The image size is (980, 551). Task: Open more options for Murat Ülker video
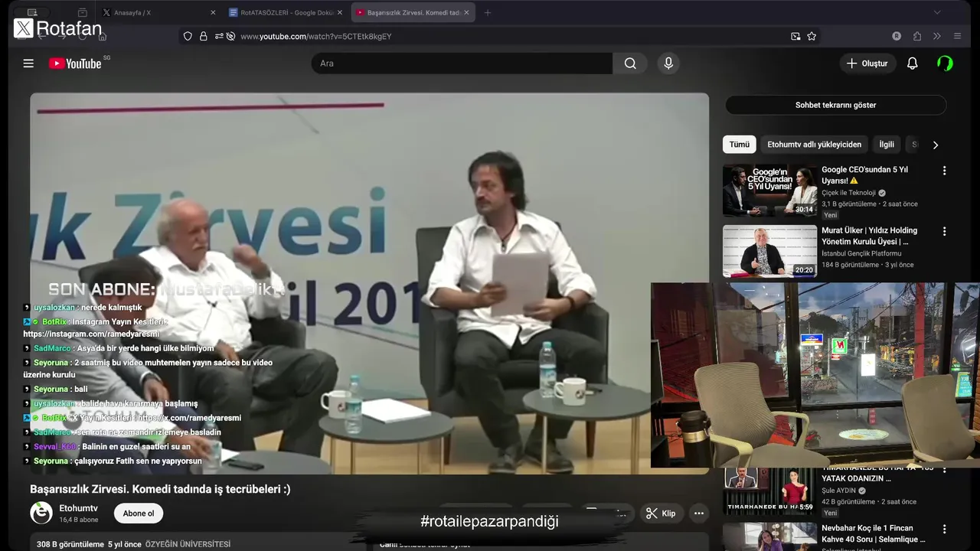[944, 231]
